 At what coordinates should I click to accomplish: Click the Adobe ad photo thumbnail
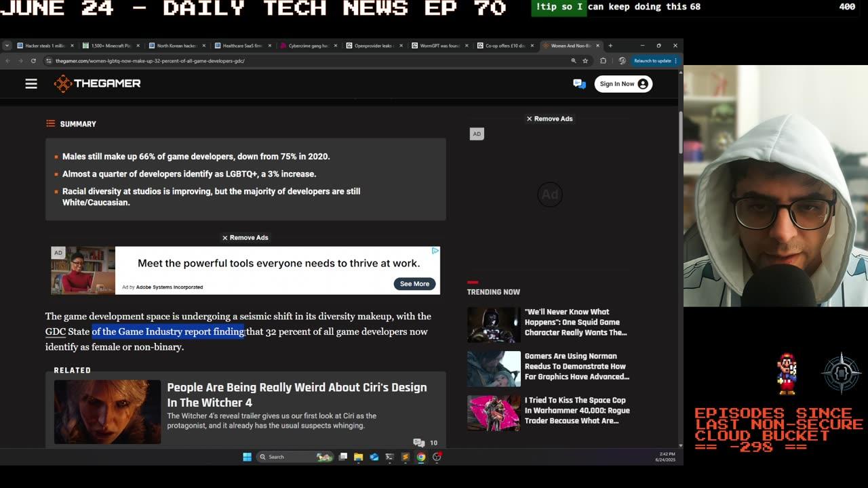point(83,270)
